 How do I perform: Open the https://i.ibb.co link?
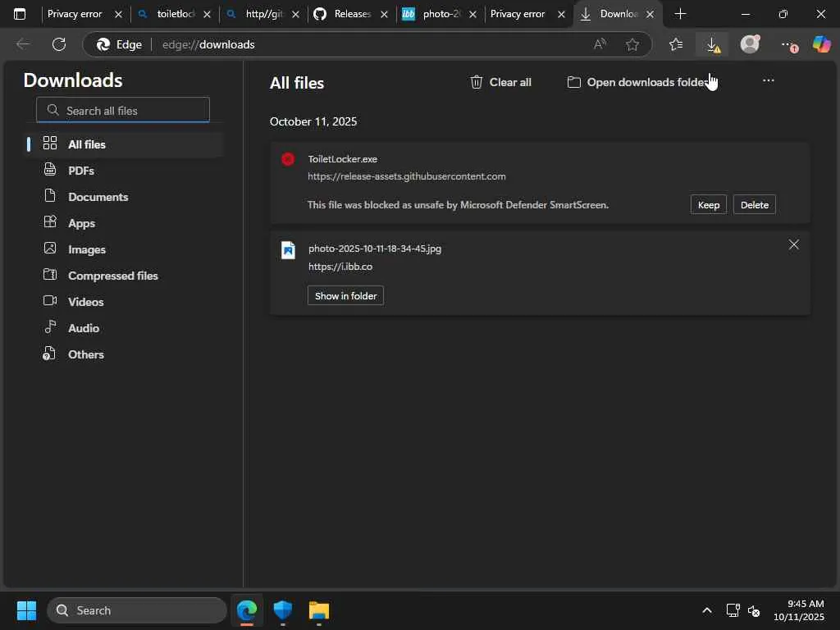coord(340,267)
